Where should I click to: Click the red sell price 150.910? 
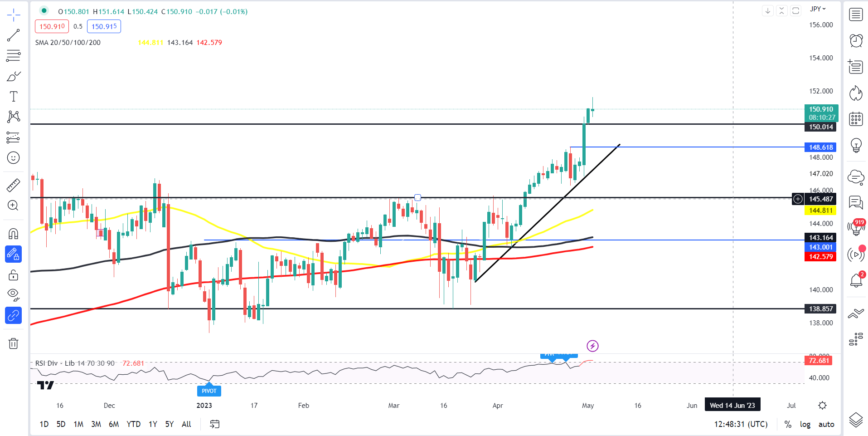point(52,26)
